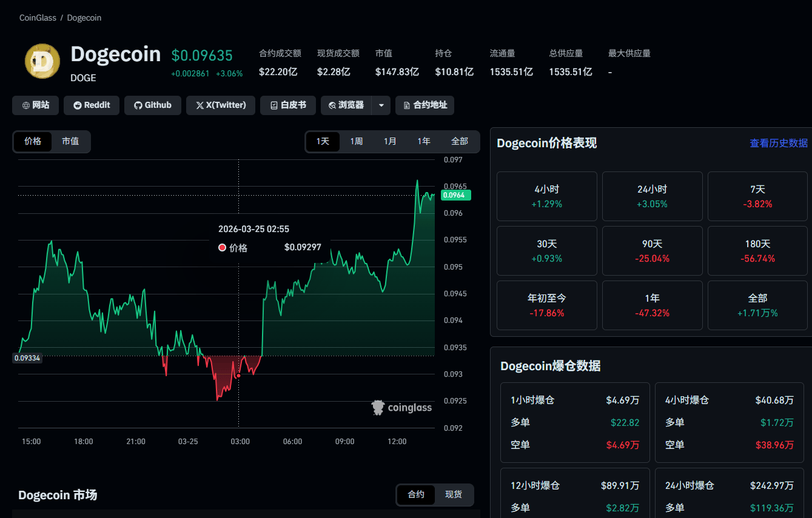Image resolution: width=812 pixels, height=518 pixels.
Task: Click the 查看历史数据 link
Action: click(x=779, y=143)
